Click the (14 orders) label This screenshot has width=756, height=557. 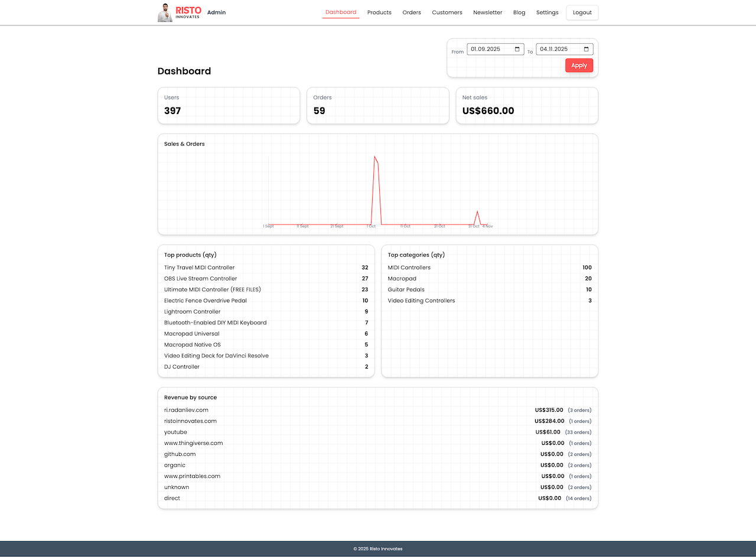578,499
